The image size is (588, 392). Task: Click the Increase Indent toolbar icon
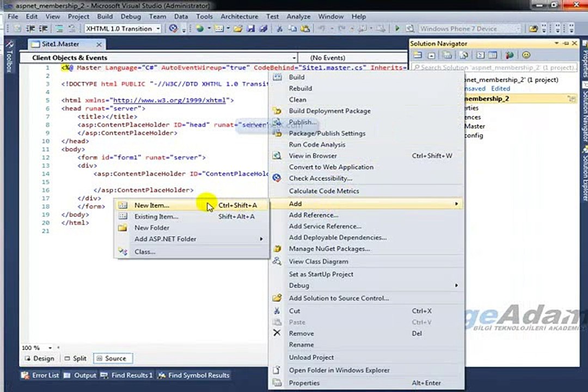coord(44,28)
